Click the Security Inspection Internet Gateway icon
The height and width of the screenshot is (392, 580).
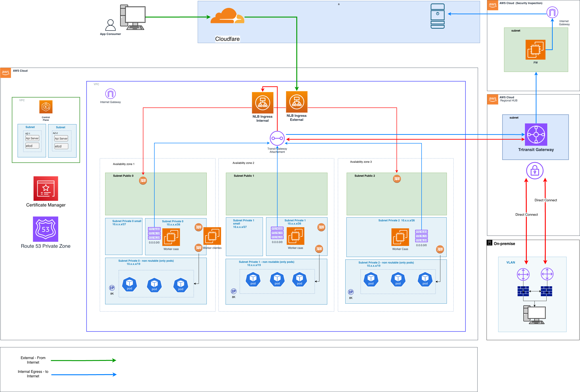[552, 12]
